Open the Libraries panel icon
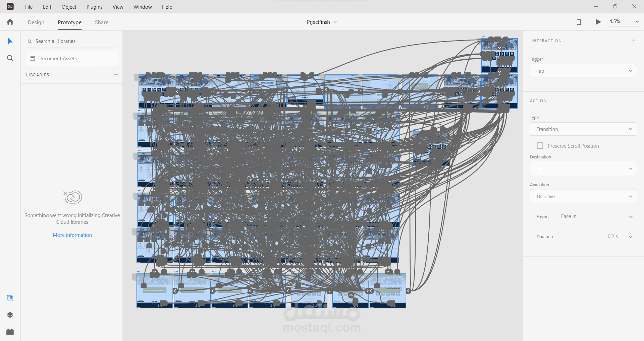644x341 pixels. [x=10, y=298]
